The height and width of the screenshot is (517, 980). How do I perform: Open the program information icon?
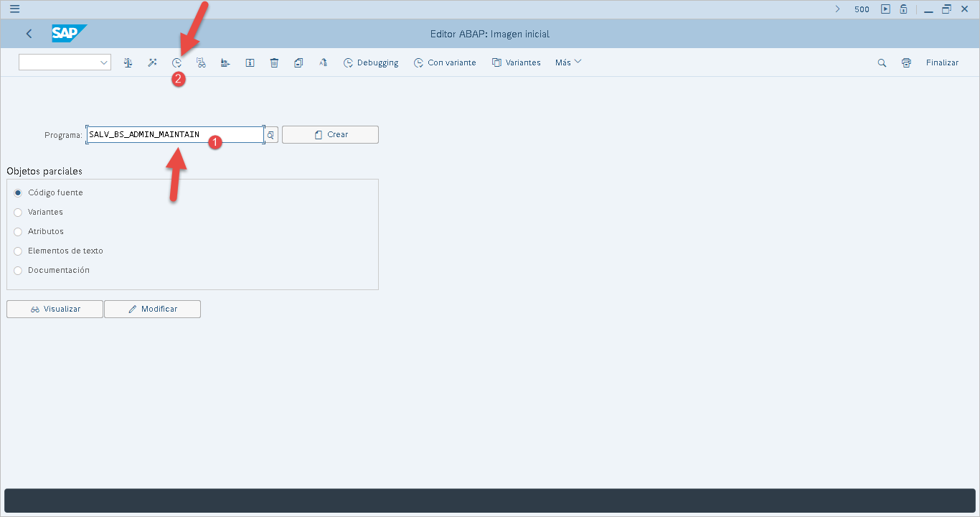pyautogui.click(x=250, y=62)
